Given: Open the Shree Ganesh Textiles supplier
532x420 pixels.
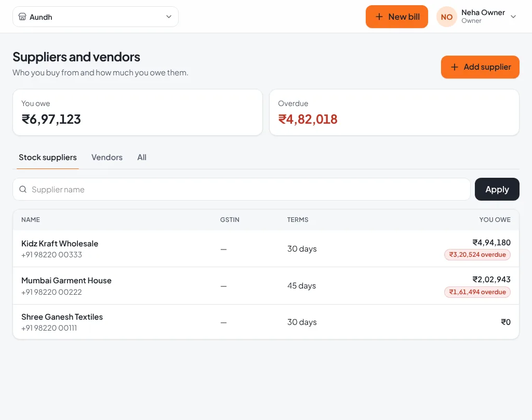Looking at the screenshot, I should pos(62,317).
